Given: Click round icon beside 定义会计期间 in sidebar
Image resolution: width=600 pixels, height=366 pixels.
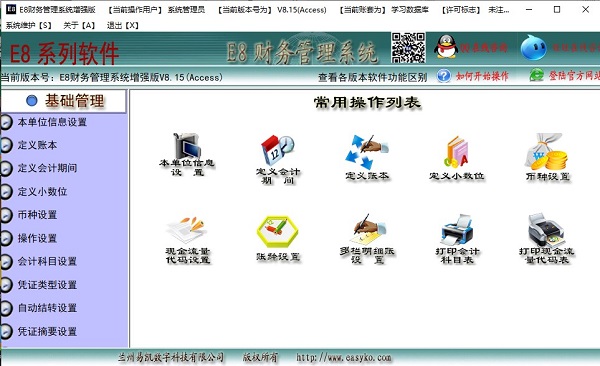Looking at the screenshot, I should pyautogui.click(x=5, y=168).
